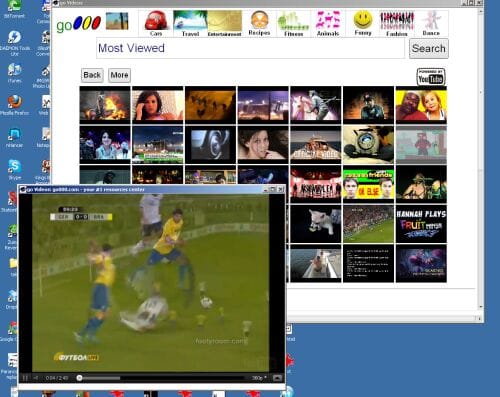Viewport: 500px width, 397px height.
Task: Open the burning fire video thumbnail
Action: 105,105
